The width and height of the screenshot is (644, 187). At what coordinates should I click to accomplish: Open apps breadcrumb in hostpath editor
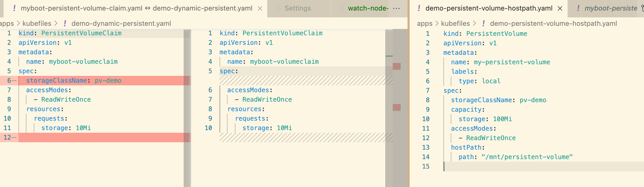click(x=424, y=23)
